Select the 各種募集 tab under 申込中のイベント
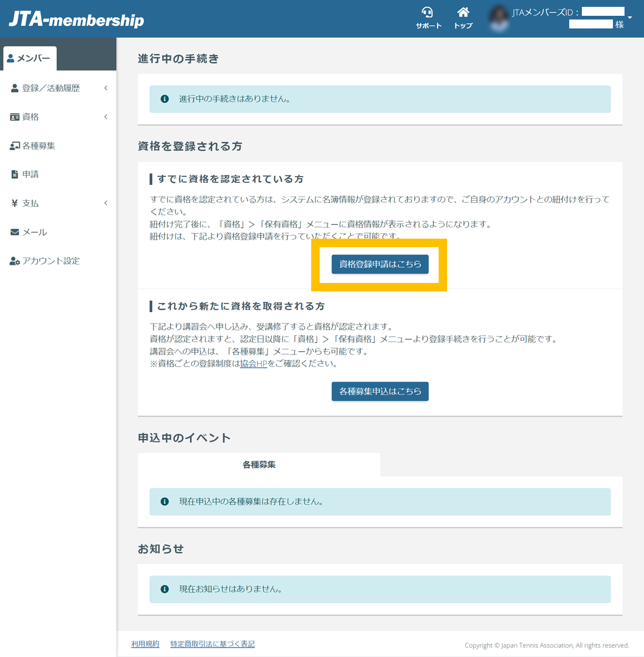 coord(259,465)
